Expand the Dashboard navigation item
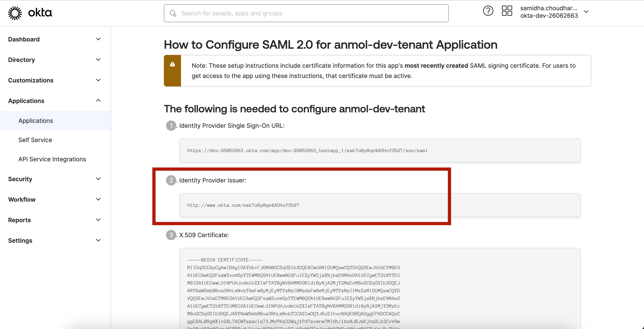Screen dimensions: 644x329 coord(98,39)
